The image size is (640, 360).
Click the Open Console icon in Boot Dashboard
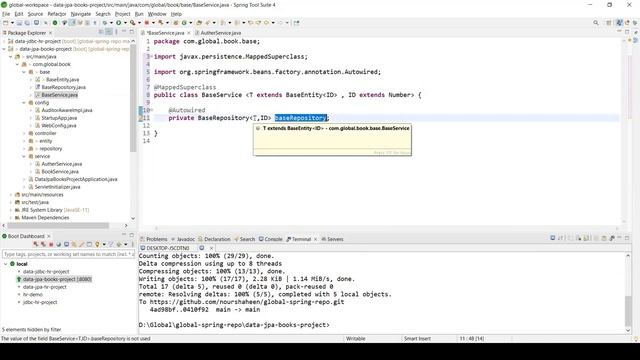click(66, 244)
